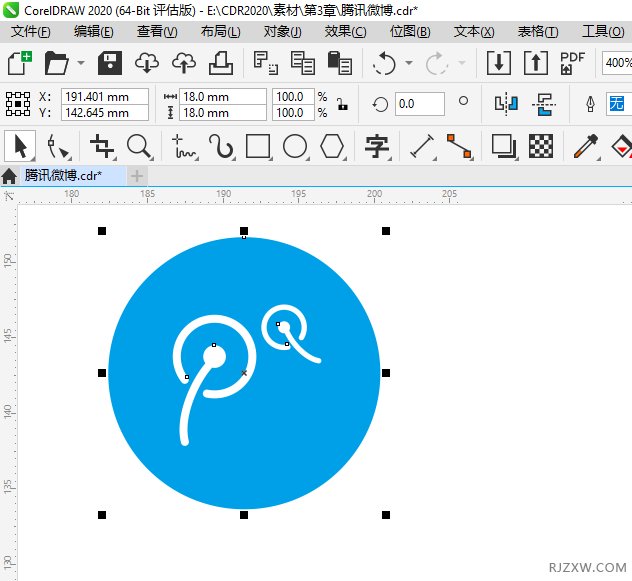Select the Dimension line tool
The height and width of the screenshot is (581, 632).
pos(422,146)
